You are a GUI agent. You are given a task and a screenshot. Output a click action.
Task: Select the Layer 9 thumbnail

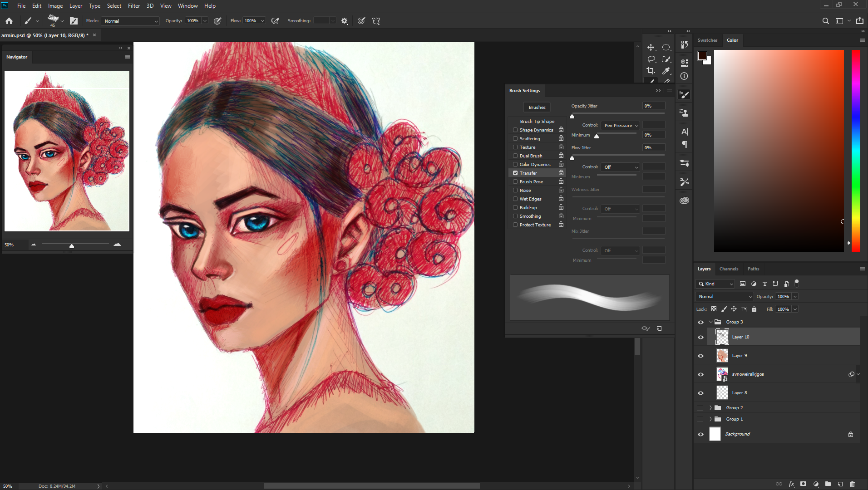[722, 356]
